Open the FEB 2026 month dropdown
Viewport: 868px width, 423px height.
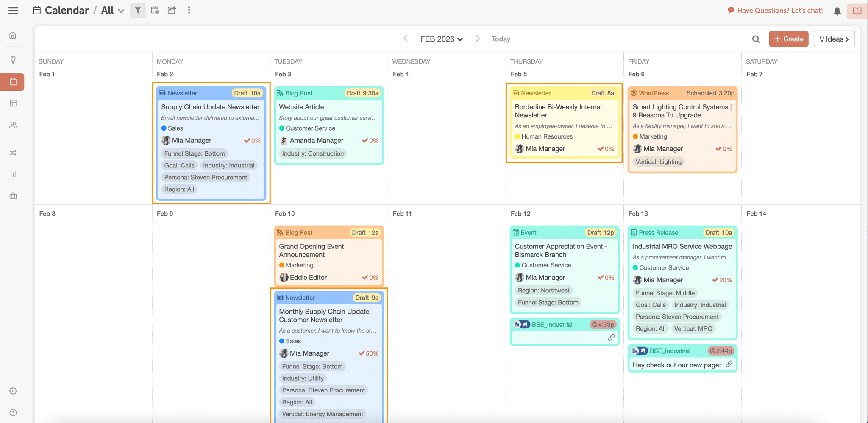441,39
